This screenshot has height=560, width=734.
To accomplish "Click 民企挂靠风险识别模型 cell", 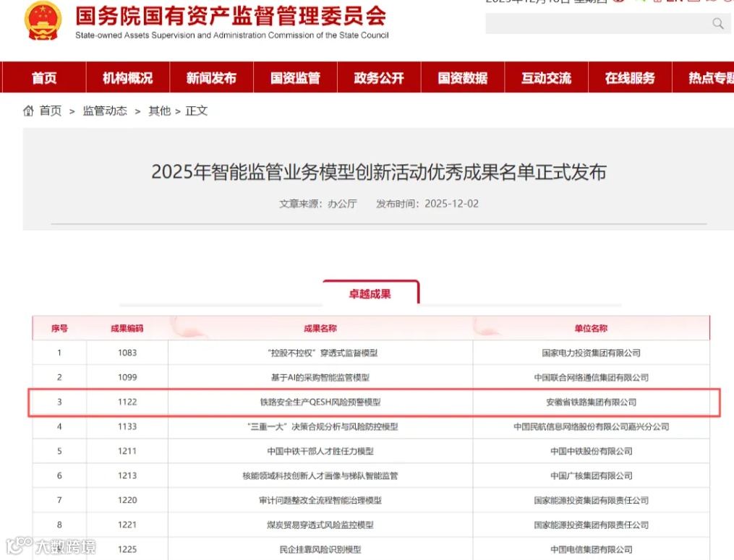I will 320,549.
